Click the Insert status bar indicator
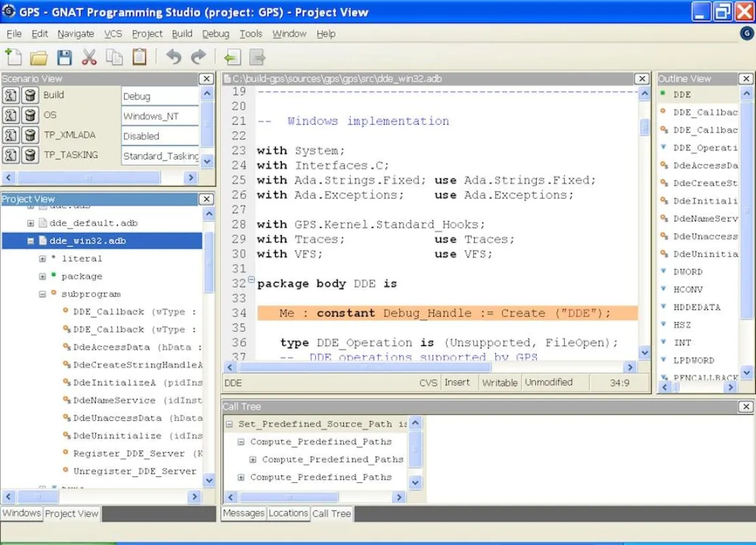Screen dimensions: 756x545 (456, 382)
